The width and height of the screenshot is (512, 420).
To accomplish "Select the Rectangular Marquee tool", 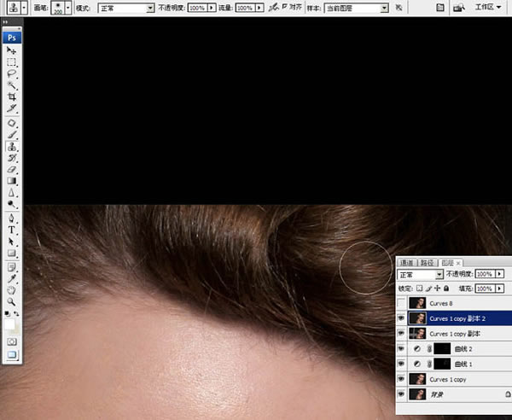I will (11, 62).
